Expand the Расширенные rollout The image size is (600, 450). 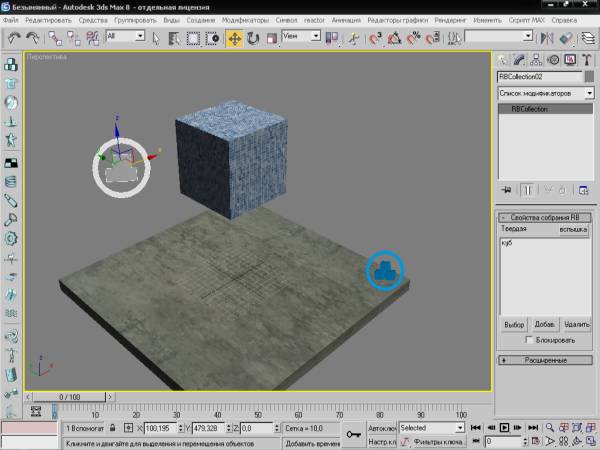[x=545, y=360]
